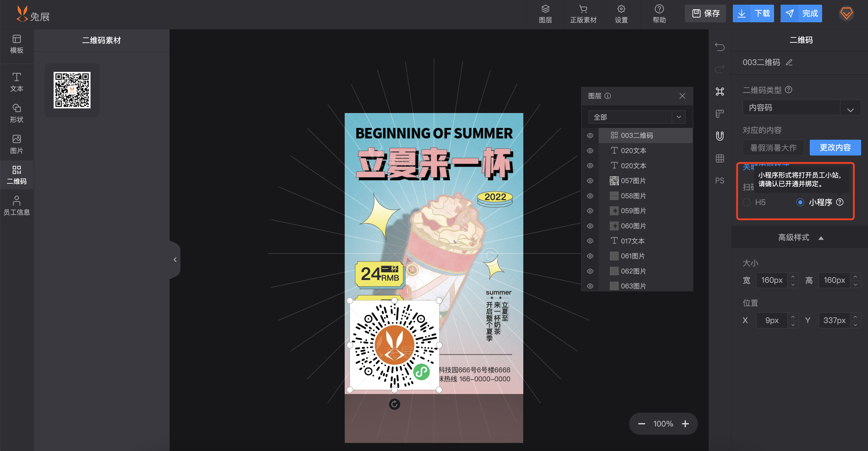Click the QR code material thumbnail
This screenshot has height=451, width=868.
pos(72,90)
